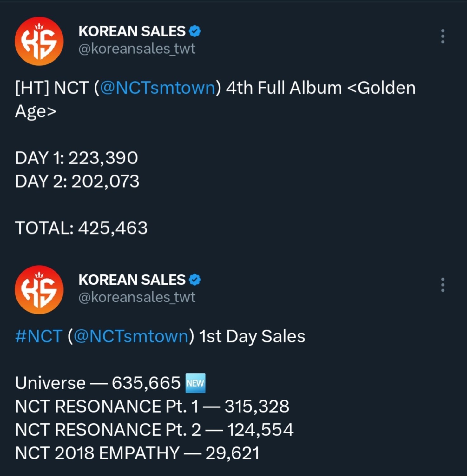The height and width of the screenshot is (476, 467).
Task: Click verified badge on first tweet
Action: [195, 31]
